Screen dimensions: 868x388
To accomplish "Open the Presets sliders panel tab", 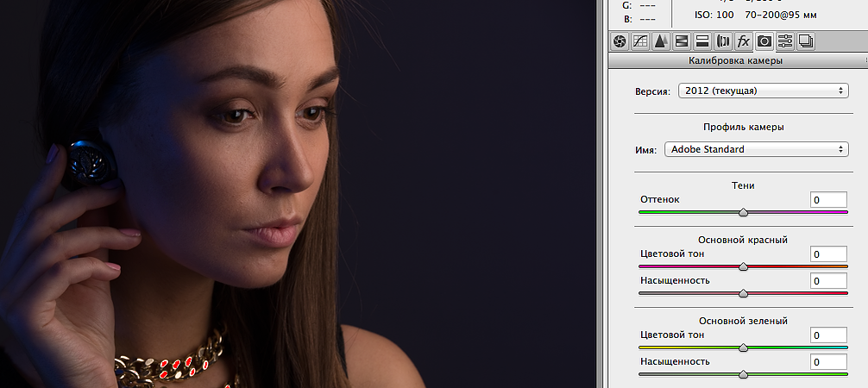I will tap(785, 41).
